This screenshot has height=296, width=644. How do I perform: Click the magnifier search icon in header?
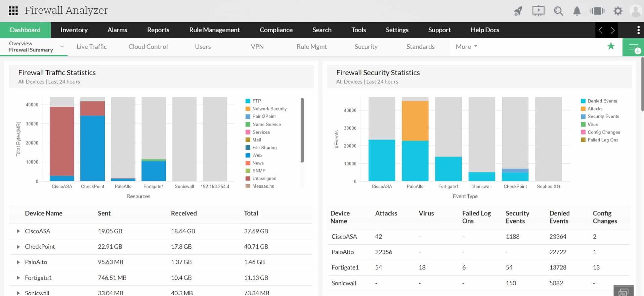click(558, 11)
